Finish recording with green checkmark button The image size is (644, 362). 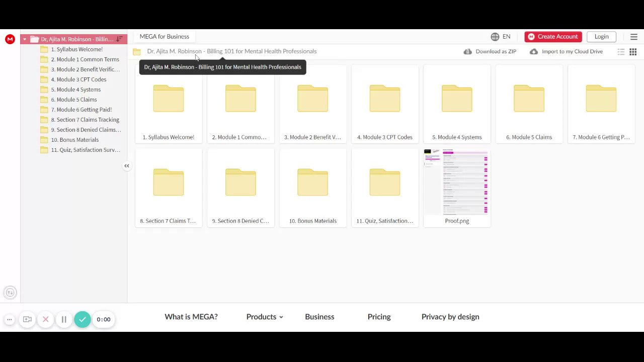pyautogui.click(x=83, y=319)
